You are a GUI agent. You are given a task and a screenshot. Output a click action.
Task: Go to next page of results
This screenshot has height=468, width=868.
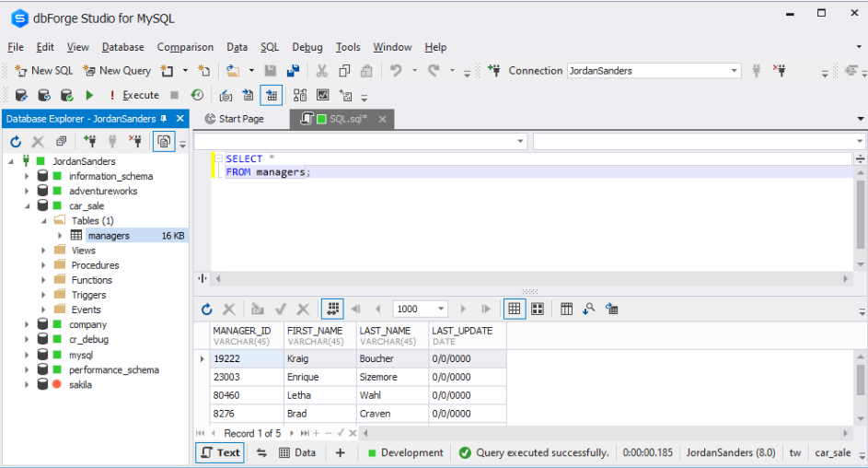tap(463, 309)
